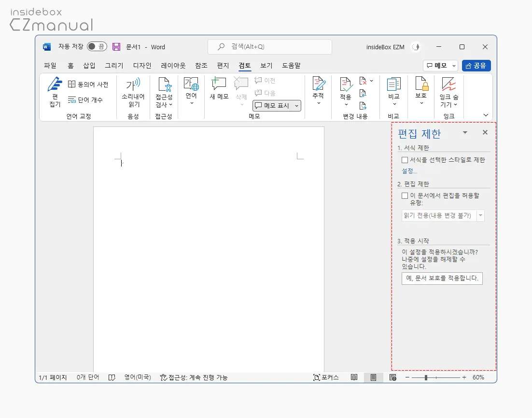
Task: Open the Tracking (추적) tool
Action: click(x=318, y=91)
